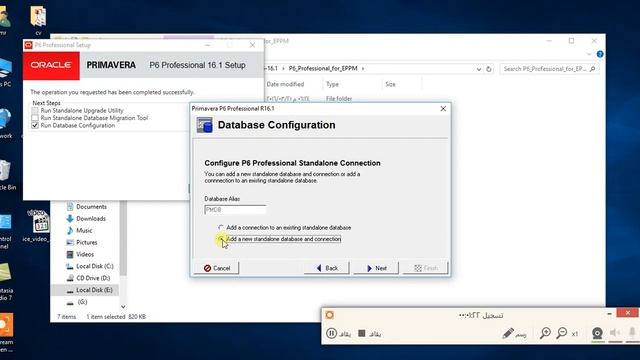Zoom out with recorder magnifier minus
640x360 pixels.
(x=562, y=333)
